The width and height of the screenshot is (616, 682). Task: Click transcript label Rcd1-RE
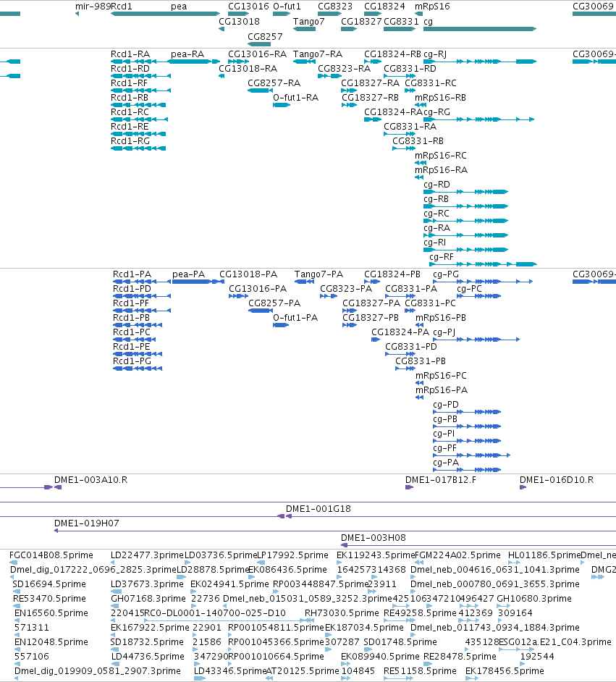click(130, 127)
